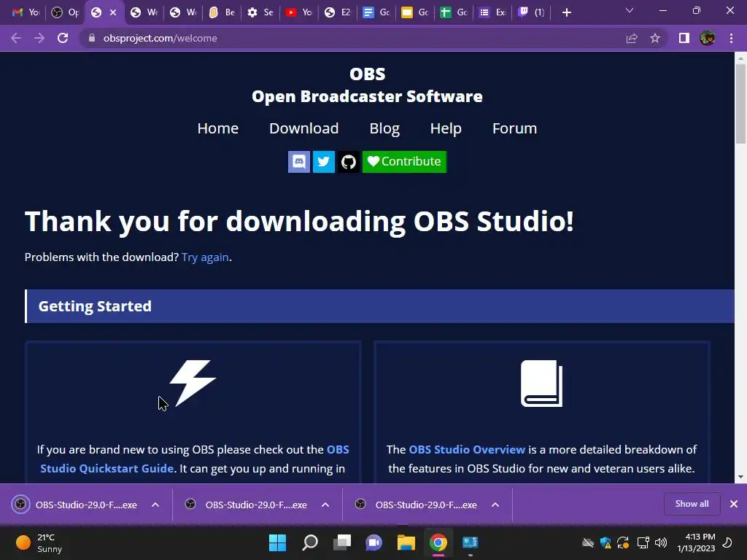
Task: Click the Chrome taskbar icon
Action: (x=438, y=542)
